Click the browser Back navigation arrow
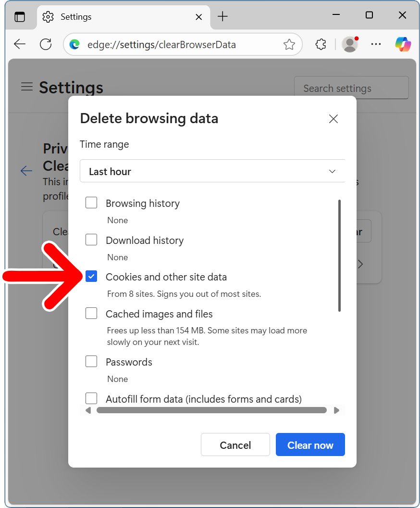This screenshot has width=420, height=508. pos(20,44)
